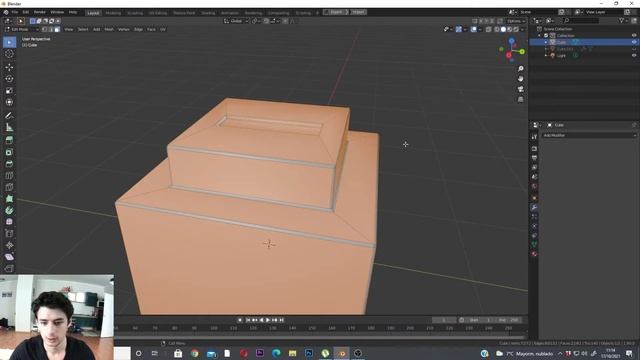
Task: Select the Shrink/Fatten tool
Action: click(9, 245)
